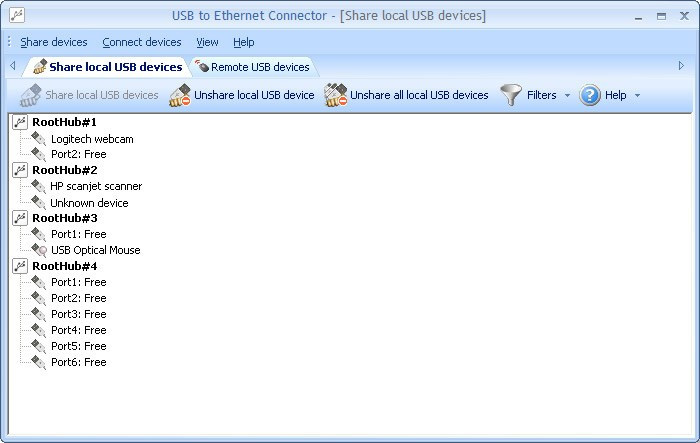Open the Help toolbar dropdown arrow

[638, 95]
